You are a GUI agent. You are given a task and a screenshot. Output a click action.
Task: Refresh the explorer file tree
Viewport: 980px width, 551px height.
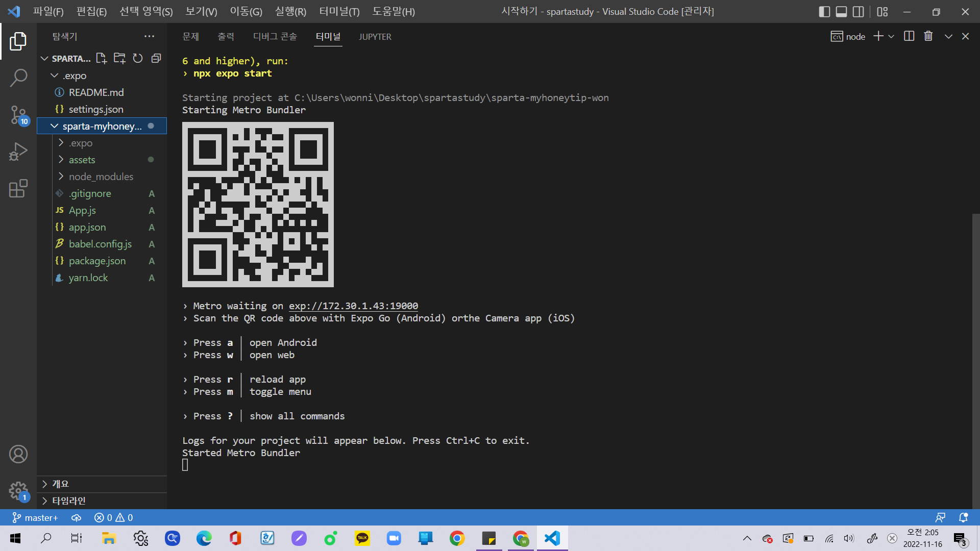[138, 58]
